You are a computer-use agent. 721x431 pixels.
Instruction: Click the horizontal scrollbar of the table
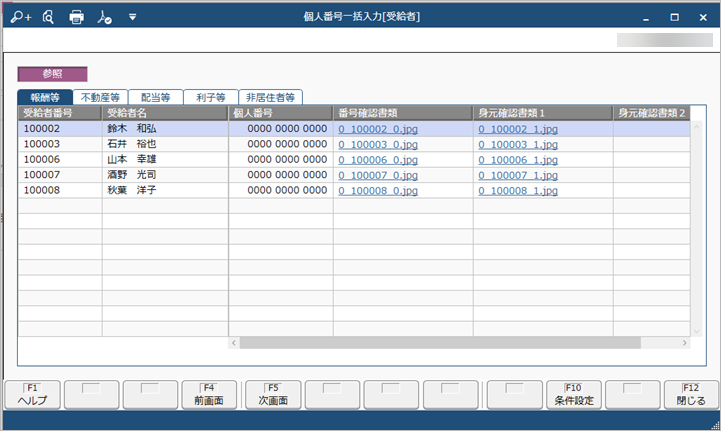440,342
